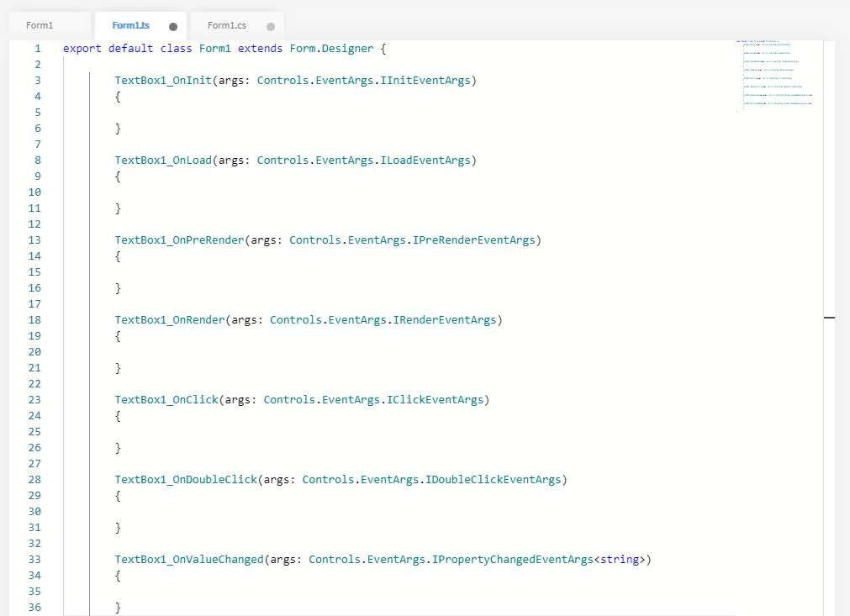Image resolution: width=850 pixels, height=616 pixels.
Task: Place cursor on the TextBox1_OnClick method name
Action: 166,400
